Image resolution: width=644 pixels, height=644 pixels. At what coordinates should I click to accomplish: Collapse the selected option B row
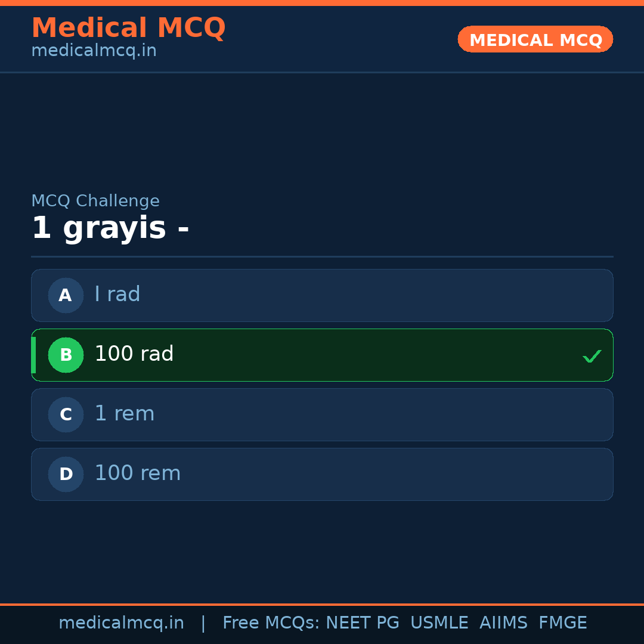(322, 355)
